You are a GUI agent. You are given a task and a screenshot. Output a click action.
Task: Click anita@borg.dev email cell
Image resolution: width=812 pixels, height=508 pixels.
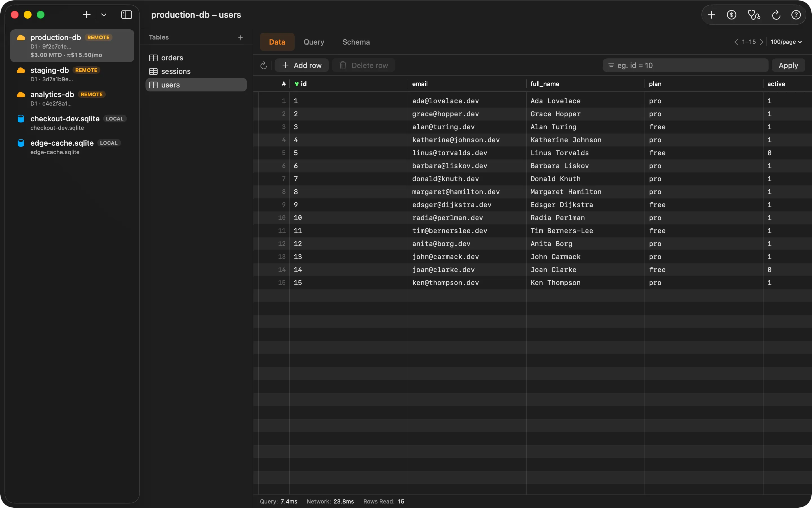[x=467, y=244]
